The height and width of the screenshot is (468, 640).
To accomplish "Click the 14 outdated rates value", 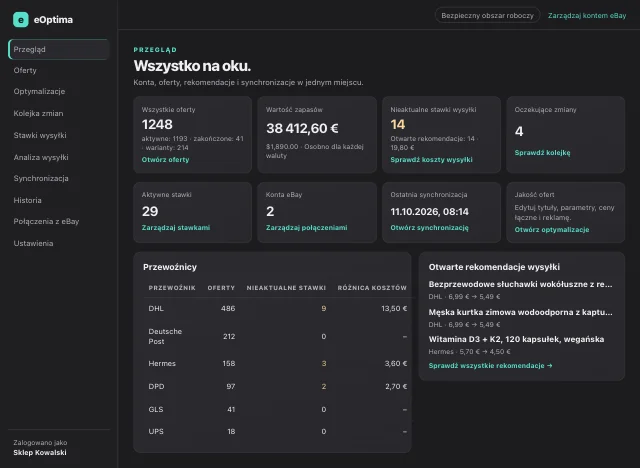I will coord(398,124).
